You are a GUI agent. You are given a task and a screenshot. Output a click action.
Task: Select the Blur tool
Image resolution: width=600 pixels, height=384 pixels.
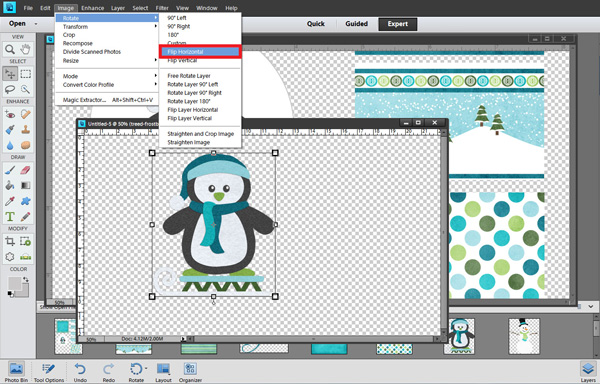pos(10,145)
